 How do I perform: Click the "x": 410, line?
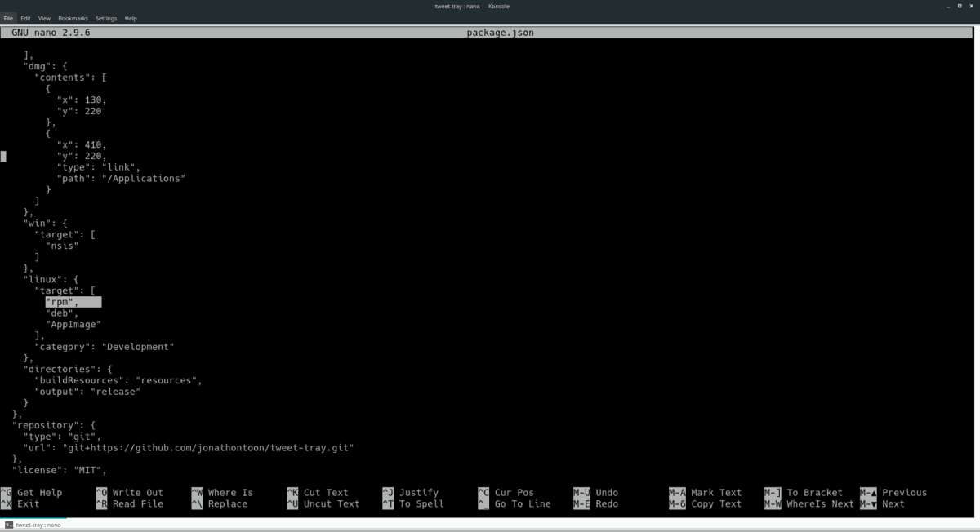pos(82,144)
